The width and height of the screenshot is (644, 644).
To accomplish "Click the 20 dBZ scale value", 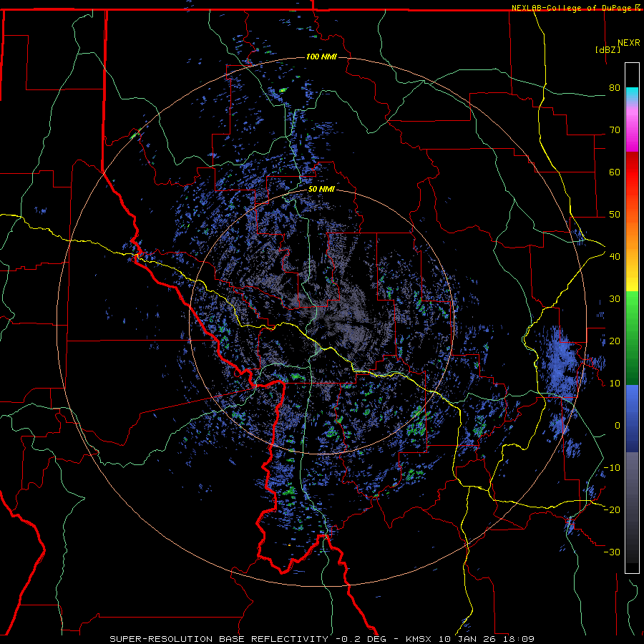I will pos(615,341).
